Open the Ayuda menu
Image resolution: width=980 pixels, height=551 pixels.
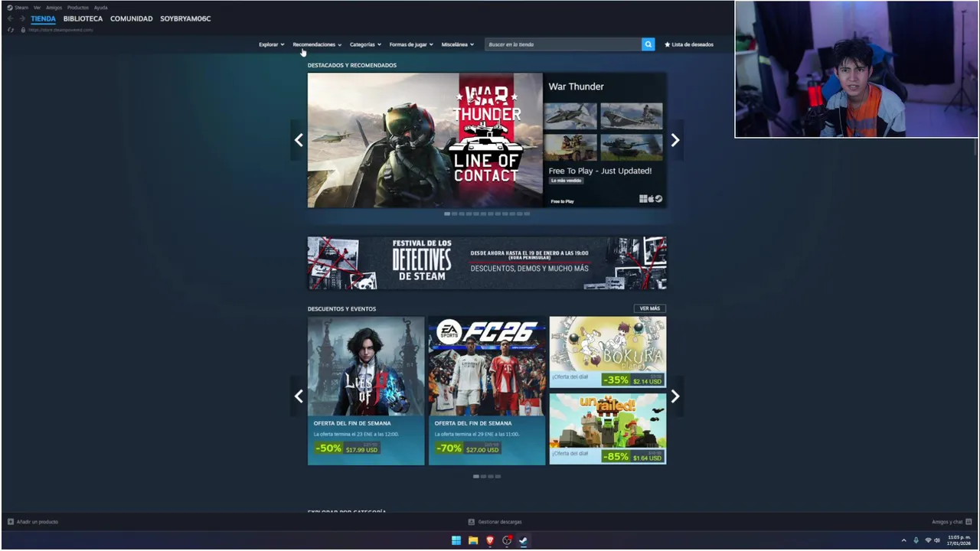(100, 8)
